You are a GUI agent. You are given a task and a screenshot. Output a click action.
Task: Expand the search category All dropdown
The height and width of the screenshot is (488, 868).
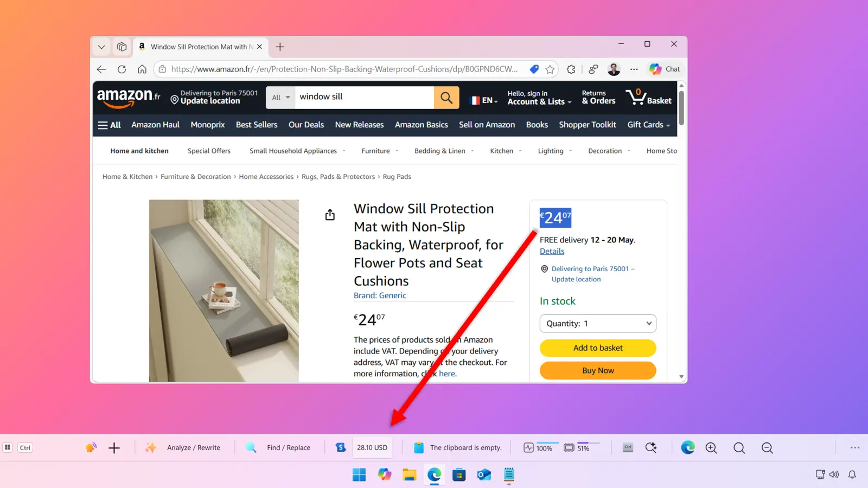pyautogui.click(x=280, y=98)
